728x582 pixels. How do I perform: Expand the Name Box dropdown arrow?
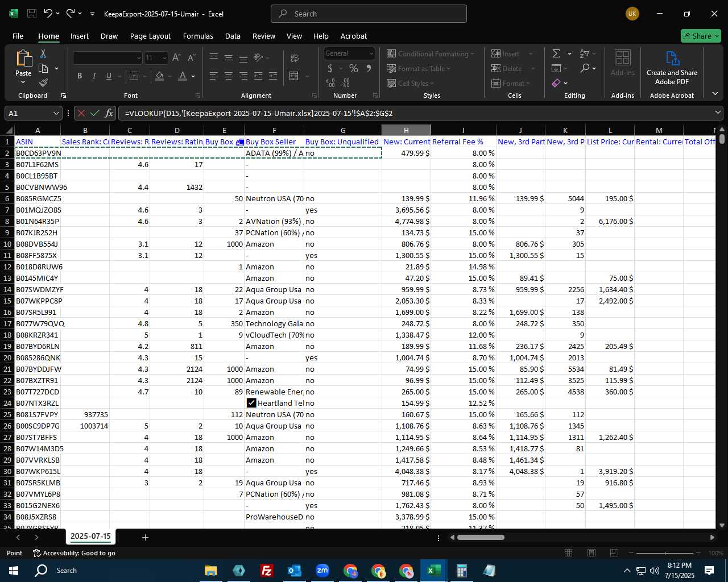tap(56, 113)
